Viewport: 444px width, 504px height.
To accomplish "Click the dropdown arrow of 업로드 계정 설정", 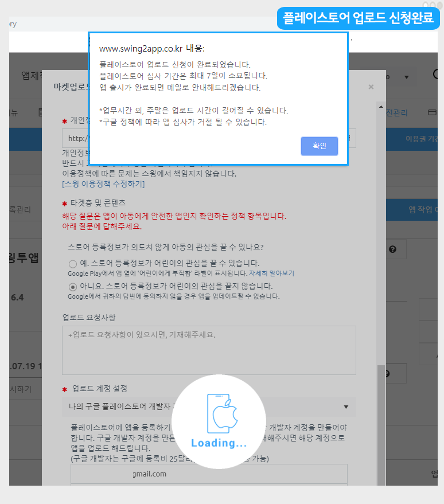I will click(346, 407).
